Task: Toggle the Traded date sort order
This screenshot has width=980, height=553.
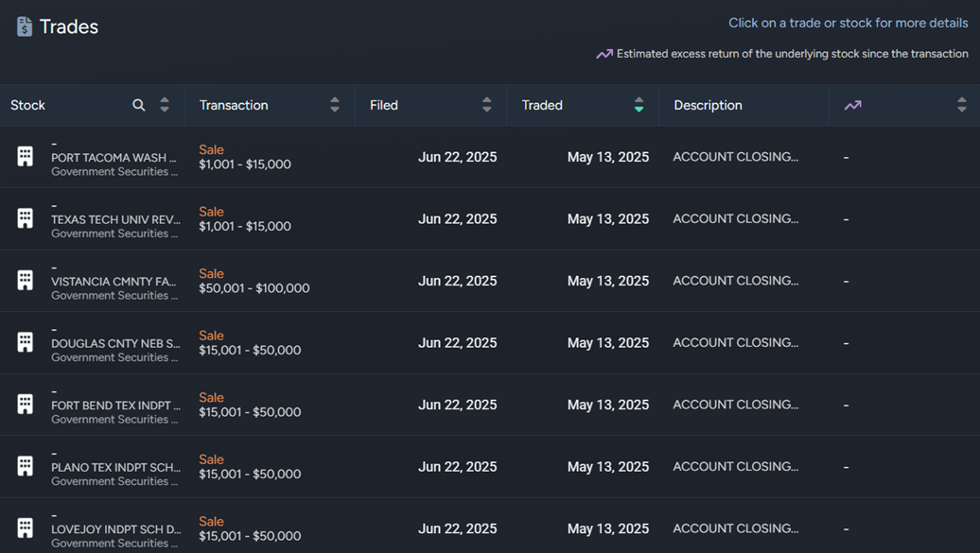Action: pos(639,105)
